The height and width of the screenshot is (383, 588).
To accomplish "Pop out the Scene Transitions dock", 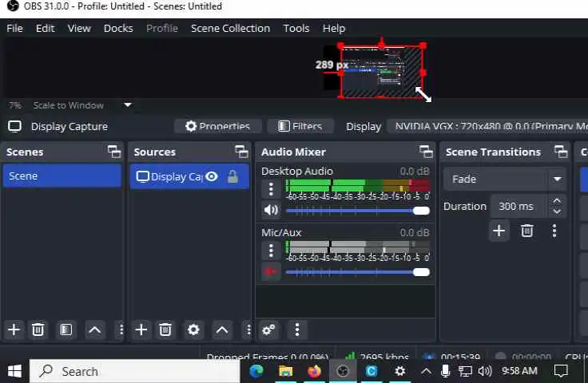I will point(561,152).
